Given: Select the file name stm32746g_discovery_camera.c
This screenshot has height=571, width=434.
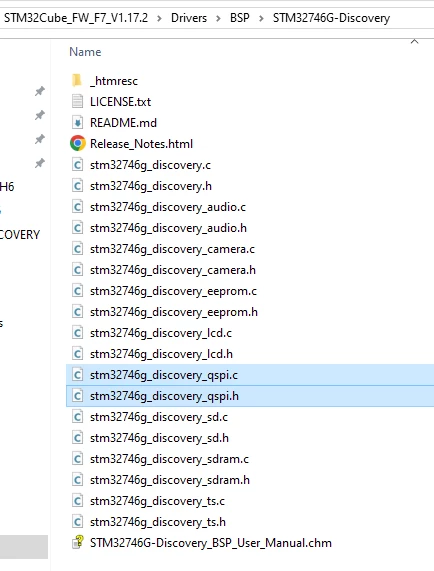Looking at the screenshot, I should [172, 249].
